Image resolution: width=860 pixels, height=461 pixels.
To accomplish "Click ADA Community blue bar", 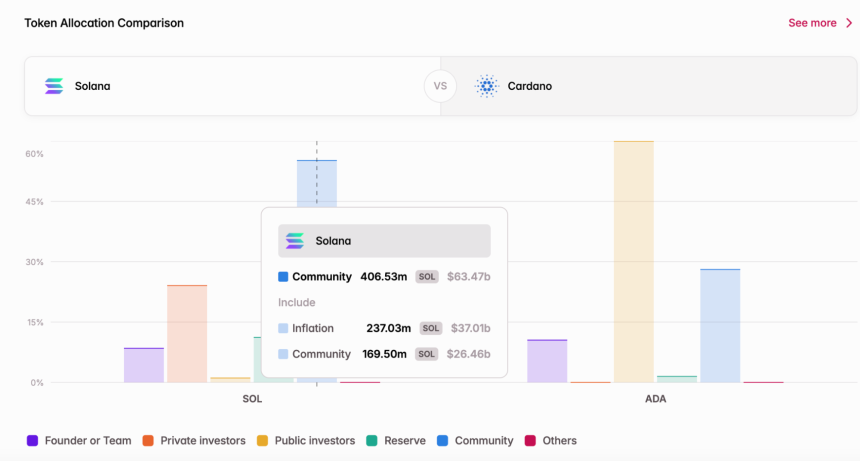I will pyautogui.click(x=720, y=326).
